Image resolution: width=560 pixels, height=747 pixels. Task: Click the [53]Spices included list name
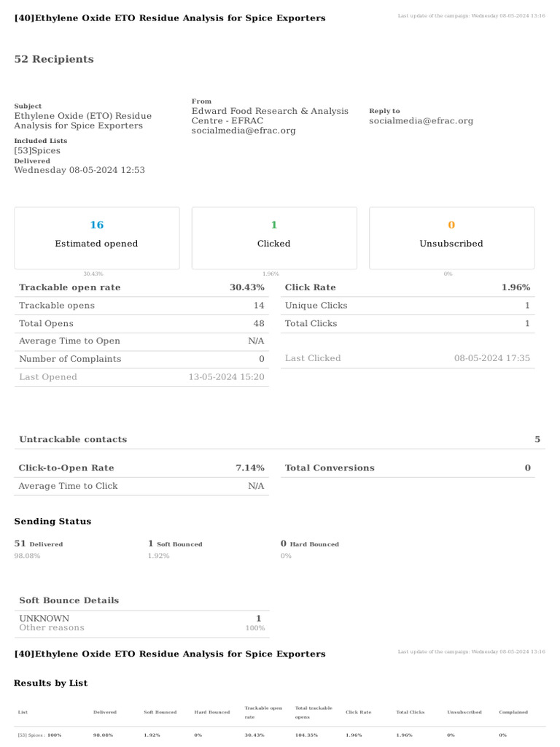[37, 150]
